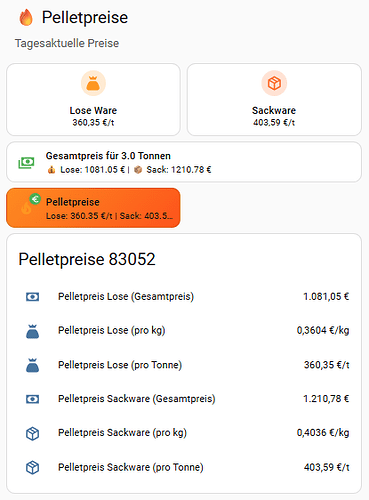Click the 0,3604 €/kg value
This screenshot has height=500, width=369.
[x=323, y=330]
